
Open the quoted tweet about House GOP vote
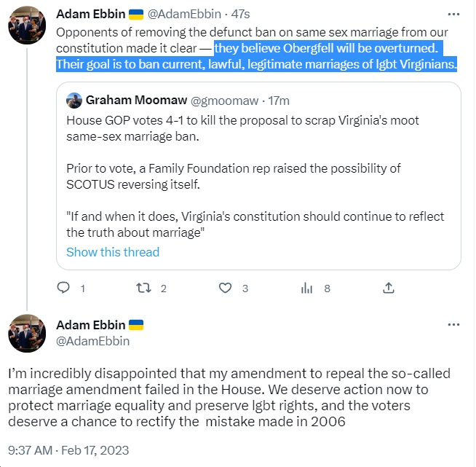[x=258, y=176]
